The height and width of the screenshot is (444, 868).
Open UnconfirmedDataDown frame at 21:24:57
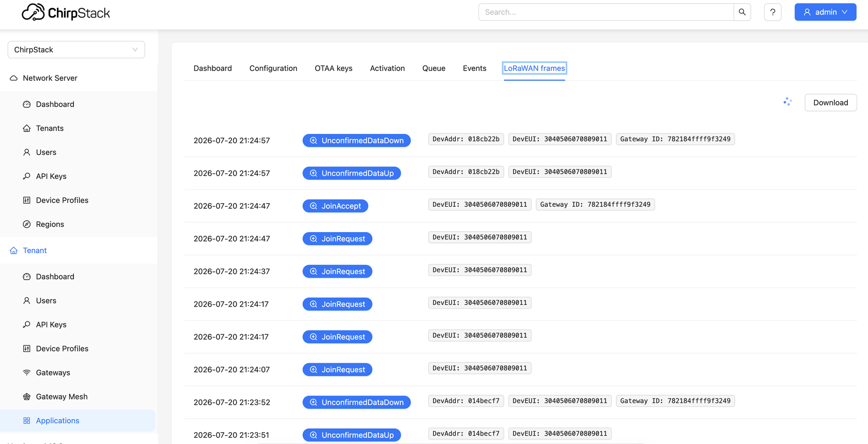pyautogui.click(x=357, y=141)
